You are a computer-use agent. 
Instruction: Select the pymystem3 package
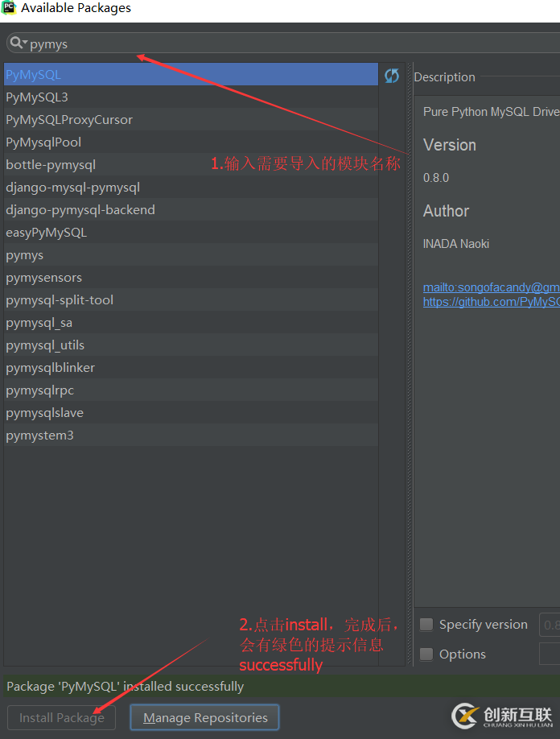(x=191, y=436)
